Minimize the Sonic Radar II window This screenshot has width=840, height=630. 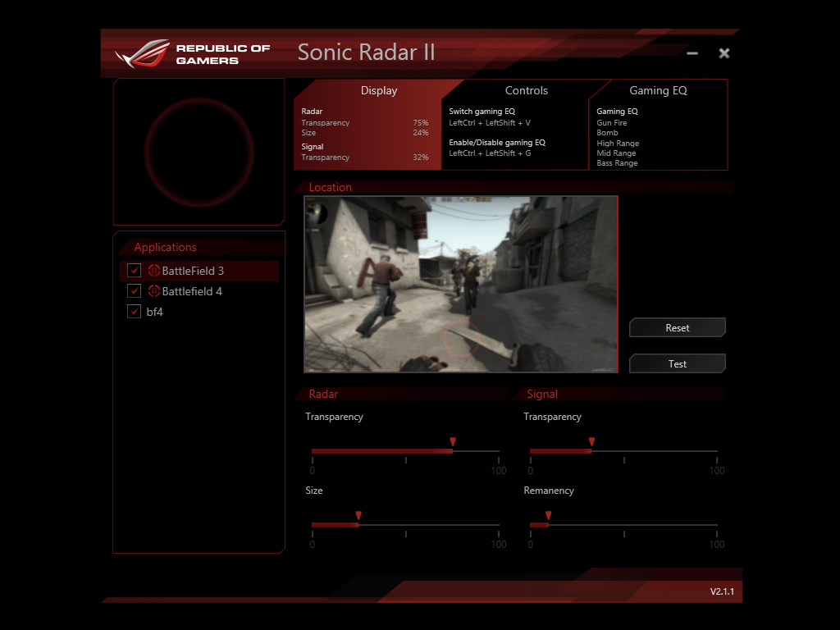[692, 53]
